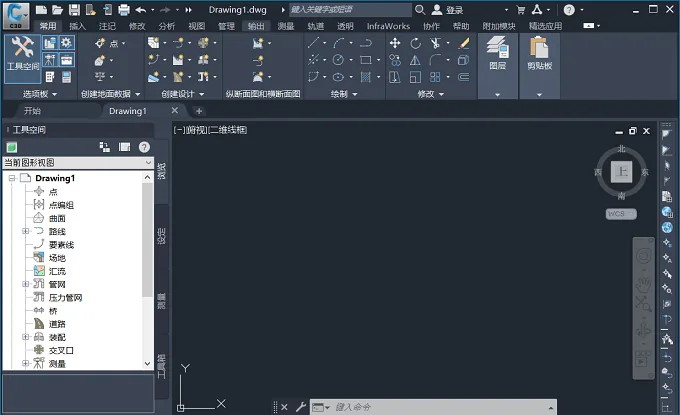
Task: Toggle the viewport controls [-] label
Action: click(x=179, y=130)
